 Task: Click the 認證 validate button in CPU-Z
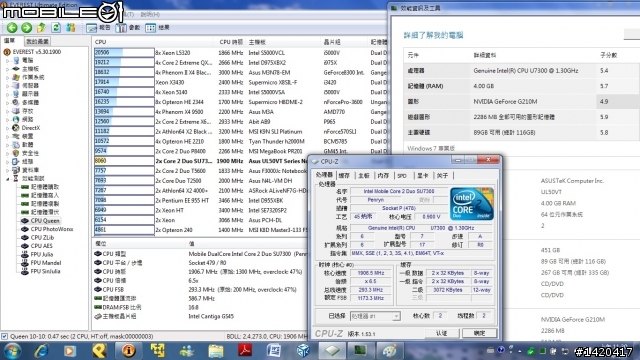coord(442,333)
